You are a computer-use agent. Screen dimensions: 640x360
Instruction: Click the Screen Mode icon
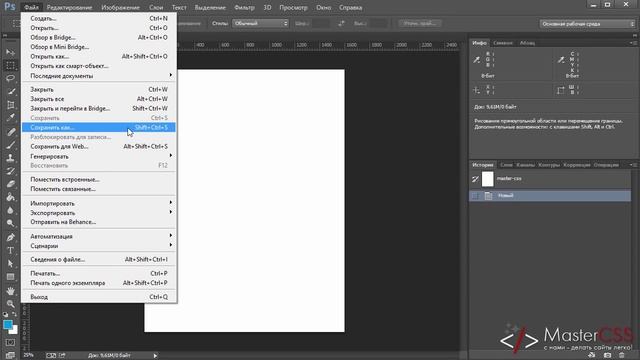click(x=10, y=355)
